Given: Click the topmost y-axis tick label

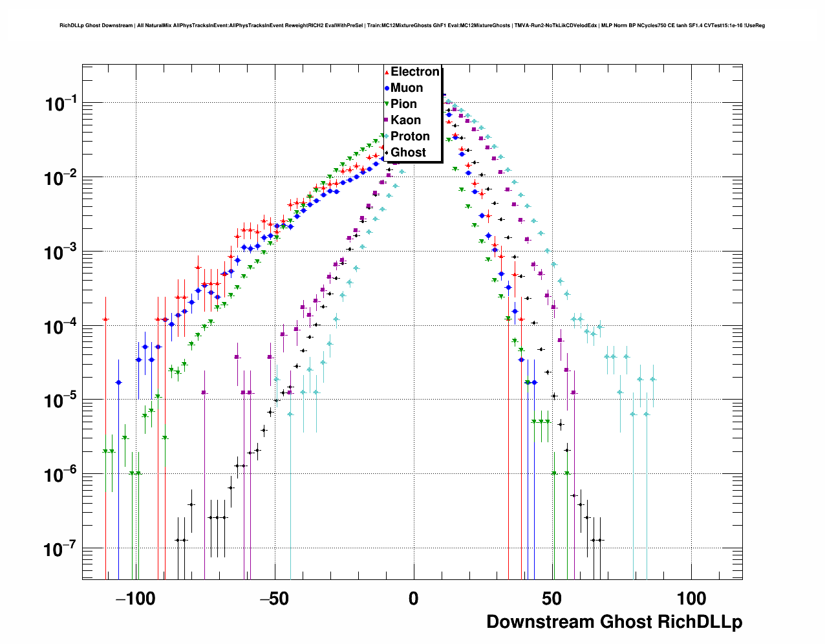Looking at the screenshot, I should [x=61, y=104].
